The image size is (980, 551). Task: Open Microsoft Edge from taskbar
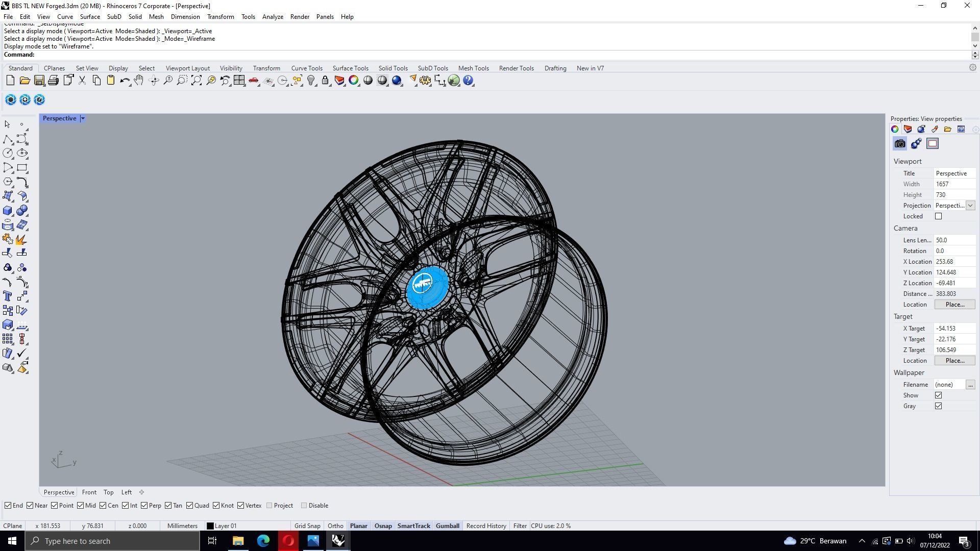[263, 541]
